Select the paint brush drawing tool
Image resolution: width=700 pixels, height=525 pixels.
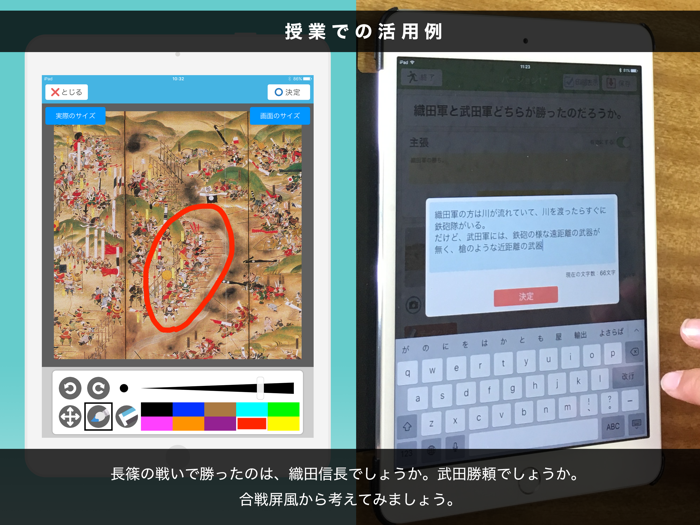pos(98,416)
